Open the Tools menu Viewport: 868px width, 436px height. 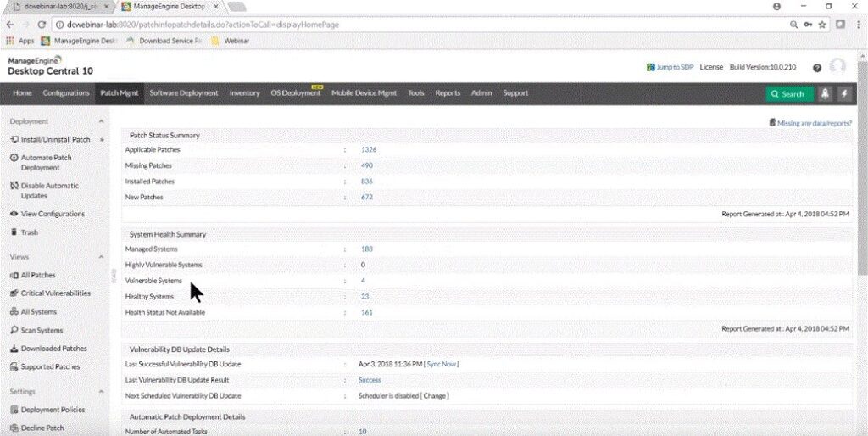(x=415, y=93)
